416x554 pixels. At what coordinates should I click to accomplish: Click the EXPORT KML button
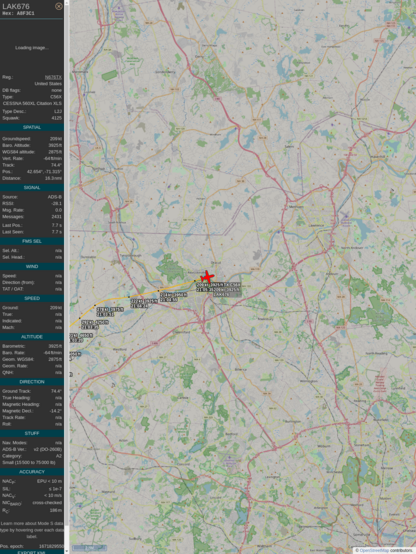(x=32, y=552)
